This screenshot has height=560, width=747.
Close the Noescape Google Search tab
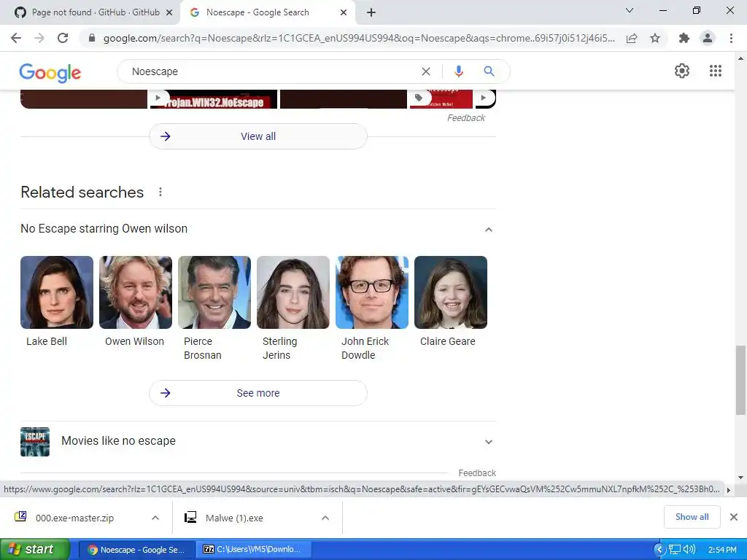[x=344, y=13]
